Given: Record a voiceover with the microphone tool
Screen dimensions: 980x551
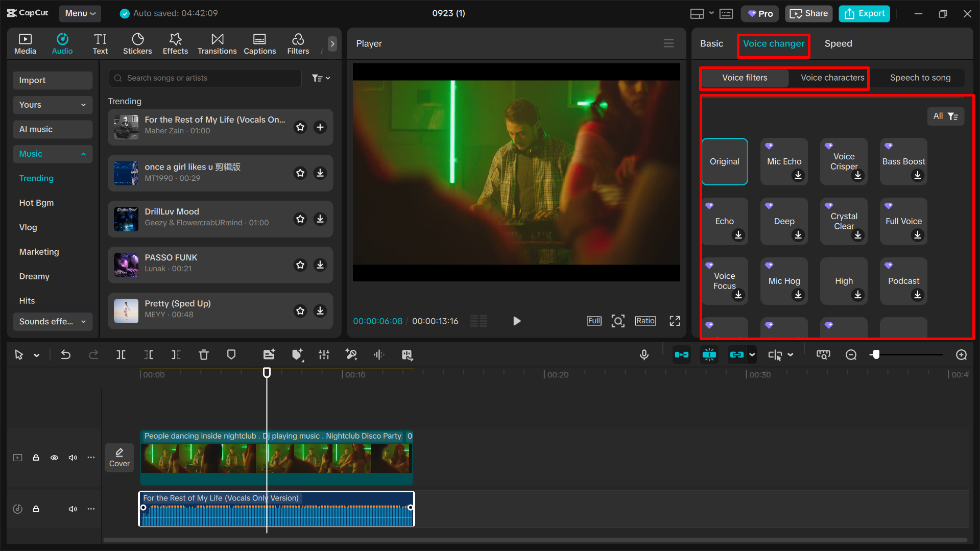Looking at the screenshot, I should pyautogui.click(x=644, y=354).
